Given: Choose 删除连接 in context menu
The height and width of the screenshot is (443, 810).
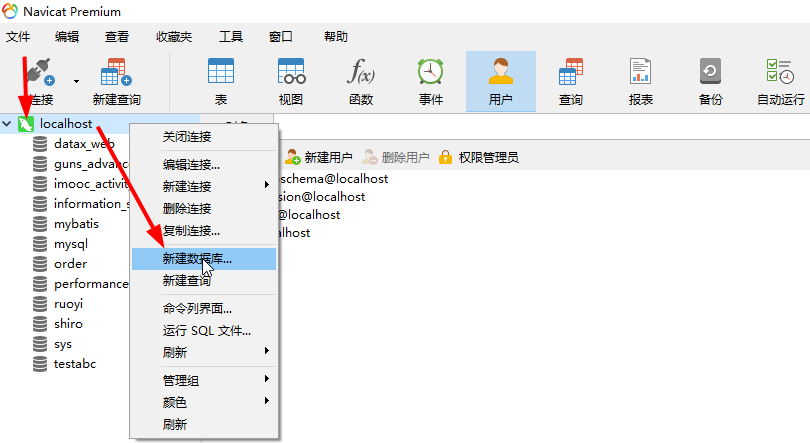Looking at the screenshot, I should pos(204,209).
